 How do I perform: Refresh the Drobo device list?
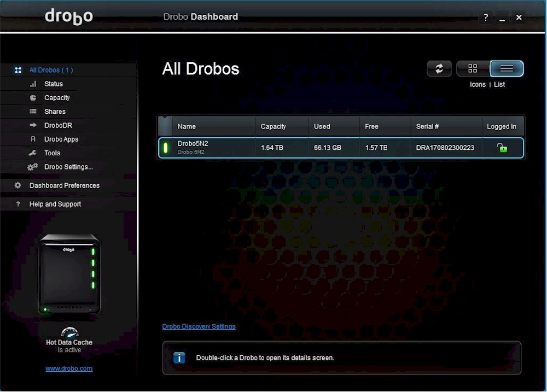pyautogui.click(x=439, y=68)
